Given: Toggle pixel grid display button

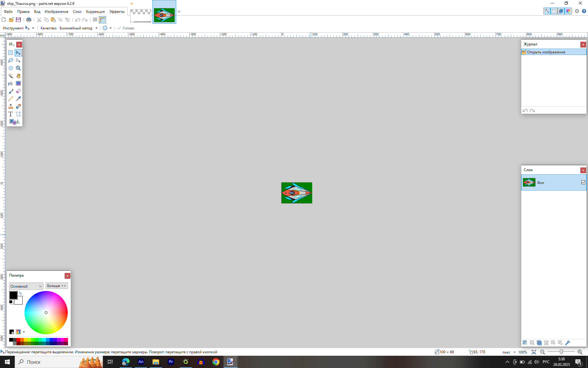Looking at the screenshot, I should coord(95,20).
